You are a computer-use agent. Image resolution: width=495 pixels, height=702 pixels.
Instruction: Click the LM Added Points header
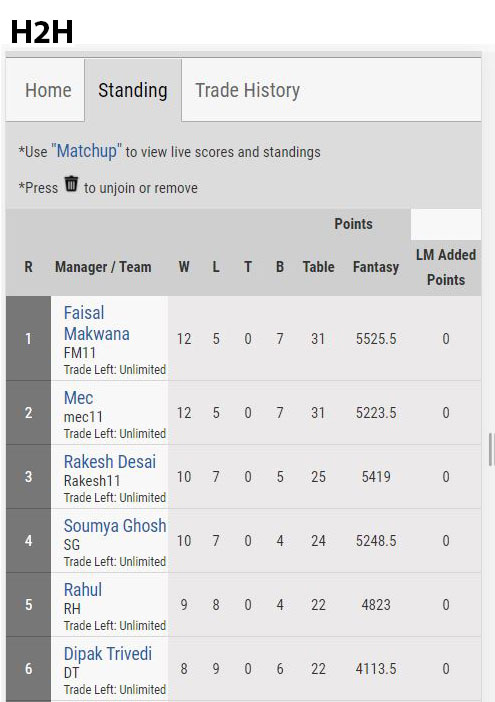(x=446, y=267)
